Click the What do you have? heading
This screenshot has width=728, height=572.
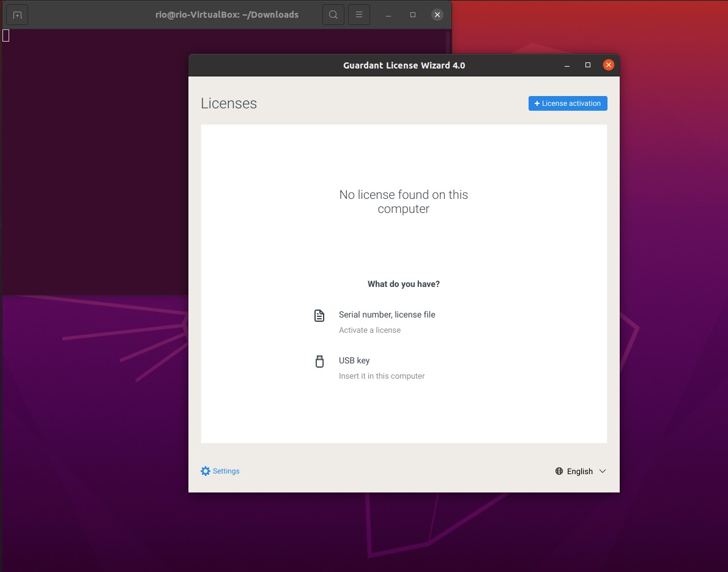[404, 284]
